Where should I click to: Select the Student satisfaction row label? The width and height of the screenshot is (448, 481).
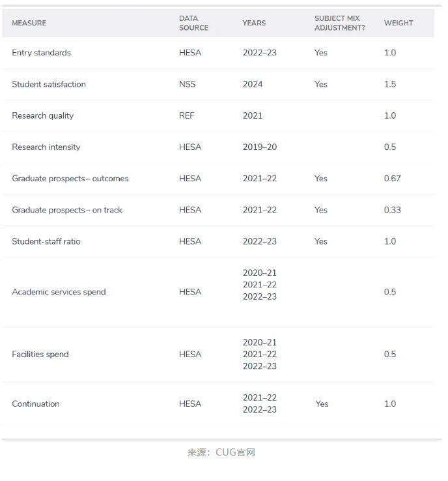point(49,84)
